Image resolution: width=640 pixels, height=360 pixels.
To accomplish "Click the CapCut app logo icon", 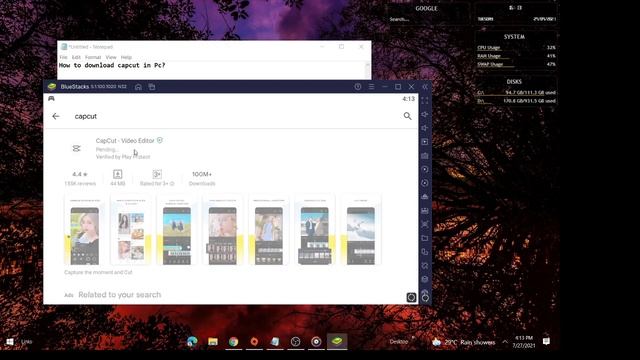I will click(76, 149).
